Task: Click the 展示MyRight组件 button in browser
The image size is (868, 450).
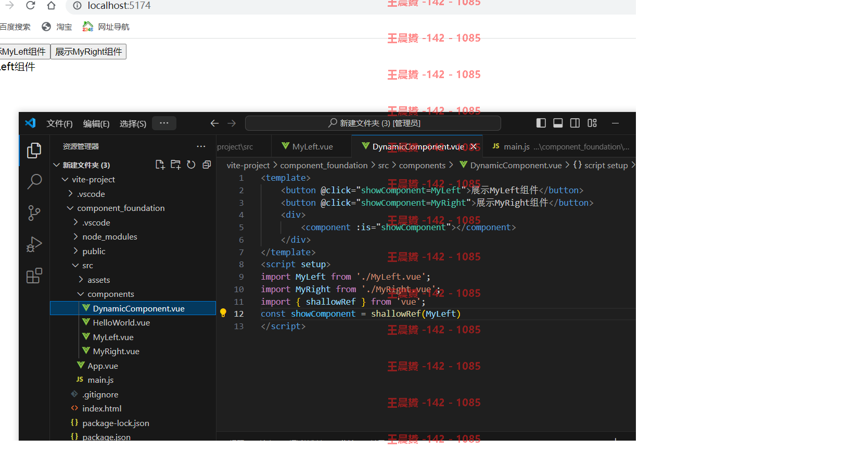Action: [x=88, y=52]
